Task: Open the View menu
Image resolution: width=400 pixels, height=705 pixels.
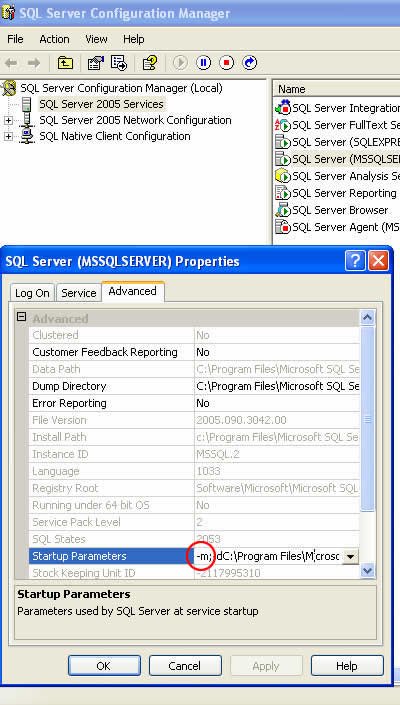Action: [96, 39]
